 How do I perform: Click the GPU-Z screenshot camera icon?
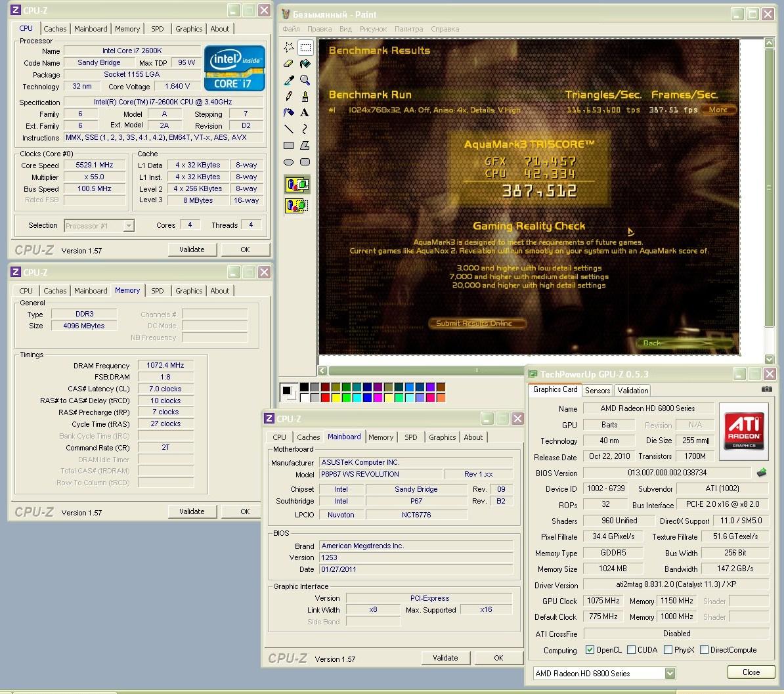(x=766, y=389)
